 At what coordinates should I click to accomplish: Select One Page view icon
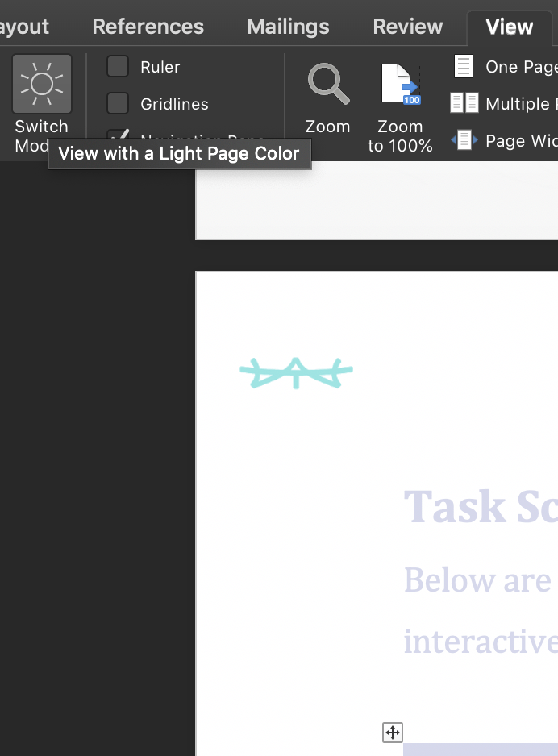(464, 67)
